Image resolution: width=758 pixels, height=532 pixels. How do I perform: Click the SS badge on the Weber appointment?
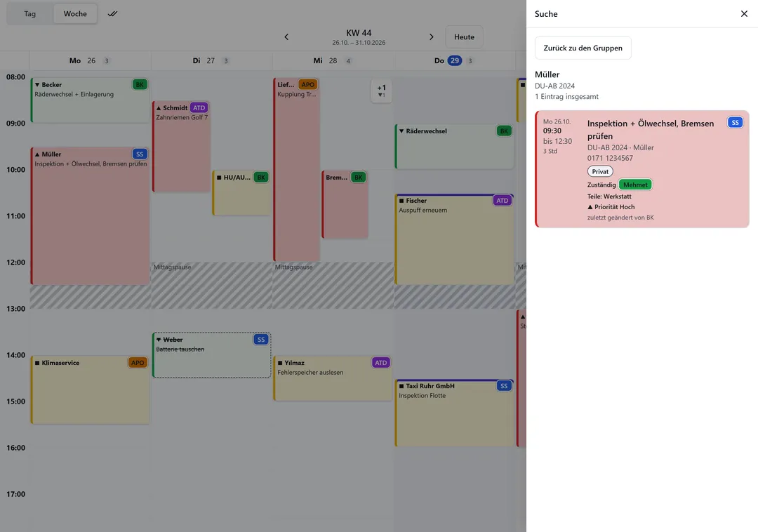[261, 340]
